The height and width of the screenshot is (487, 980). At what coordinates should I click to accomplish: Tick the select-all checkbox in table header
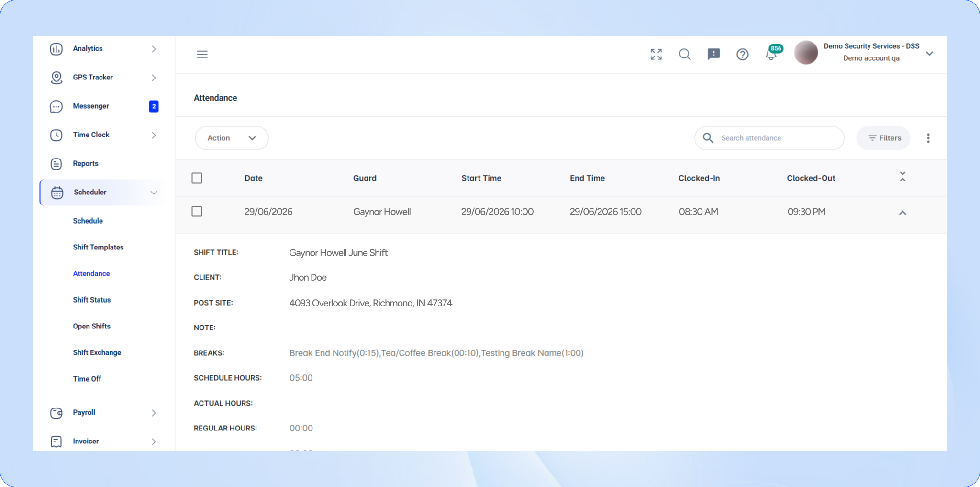pos(197,178)
